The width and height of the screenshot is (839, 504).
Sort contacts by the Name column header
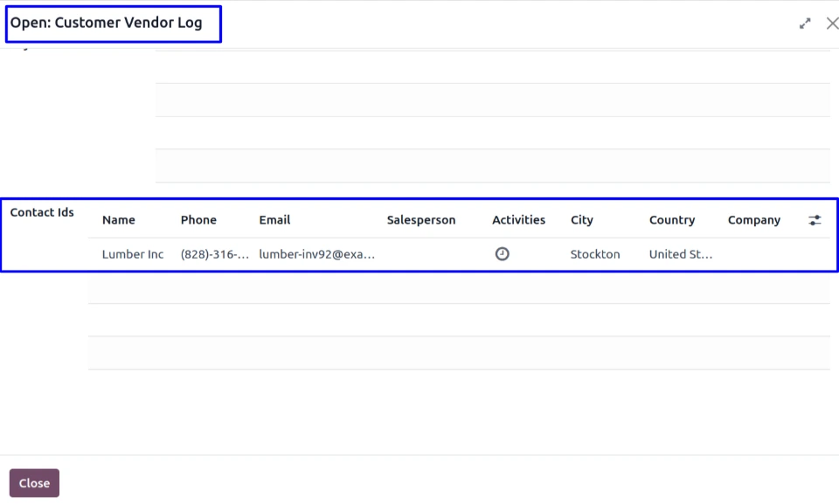pyautogui.click(x=119, y=220)
